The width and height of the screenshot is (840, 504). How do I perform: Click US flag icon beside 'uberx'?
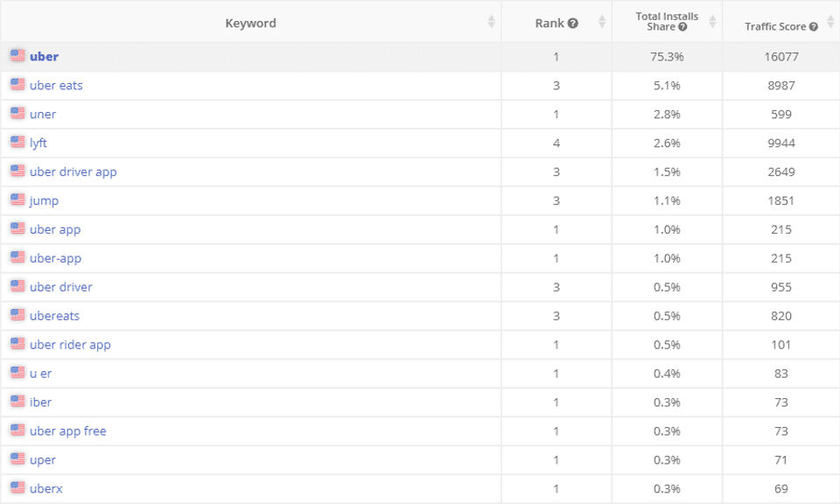click(x=17, y=488)
